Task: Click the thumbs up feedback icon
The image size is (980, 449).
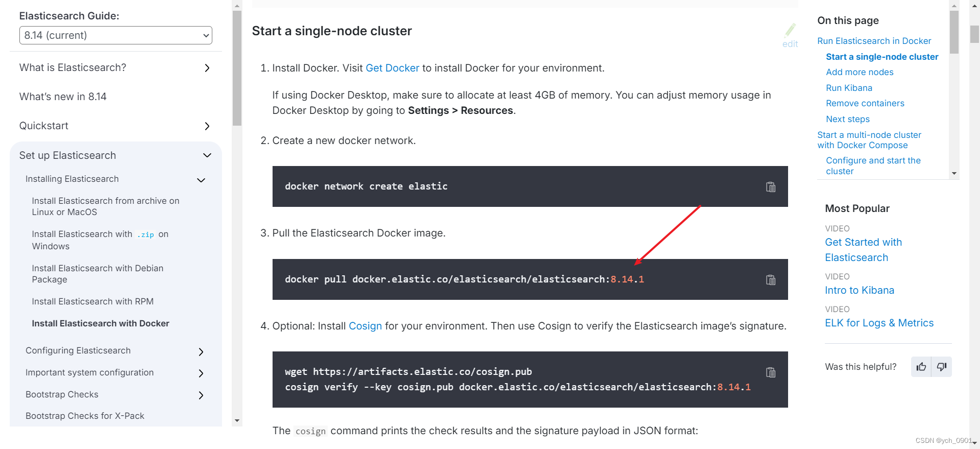Action: tap(921, 367)
